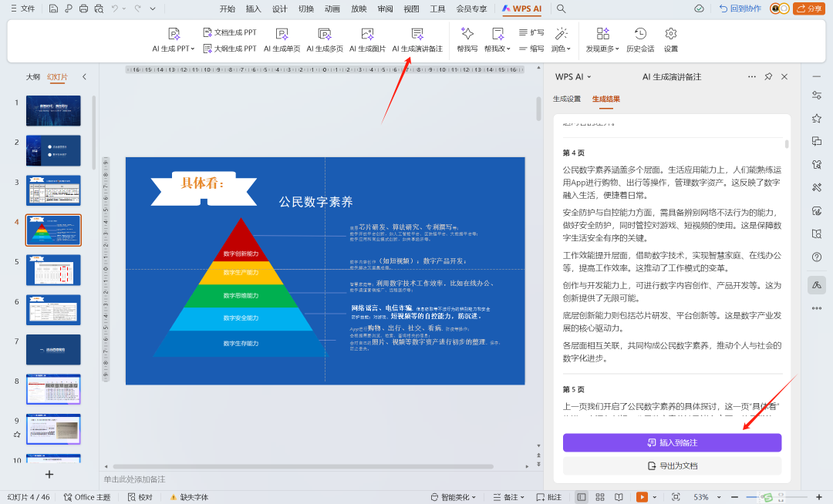Open help via the question mark sidebar icon
Viewport: 833px width, 504px height.
click(817, 258)
